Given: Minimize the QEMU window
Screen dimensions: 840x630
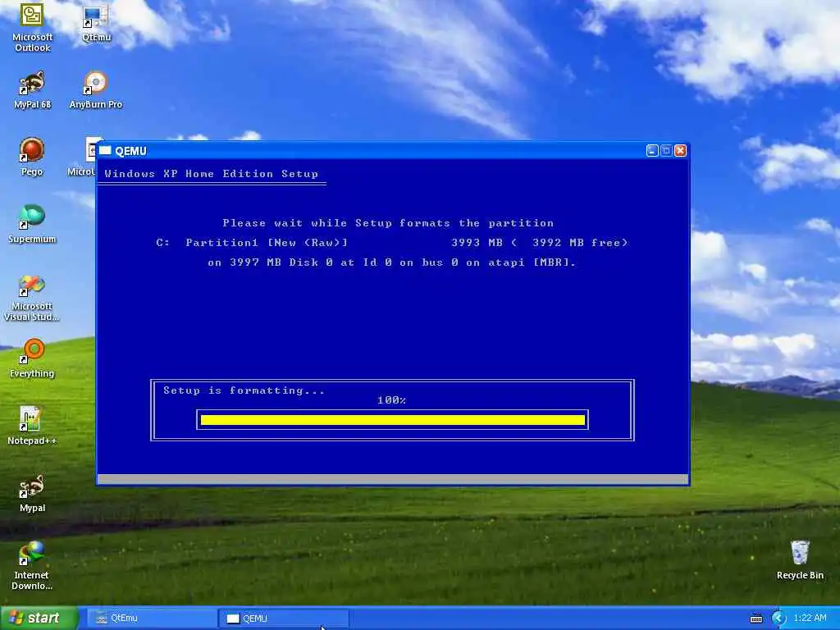Looking at the screenshot, I should [x=652, y=151].
